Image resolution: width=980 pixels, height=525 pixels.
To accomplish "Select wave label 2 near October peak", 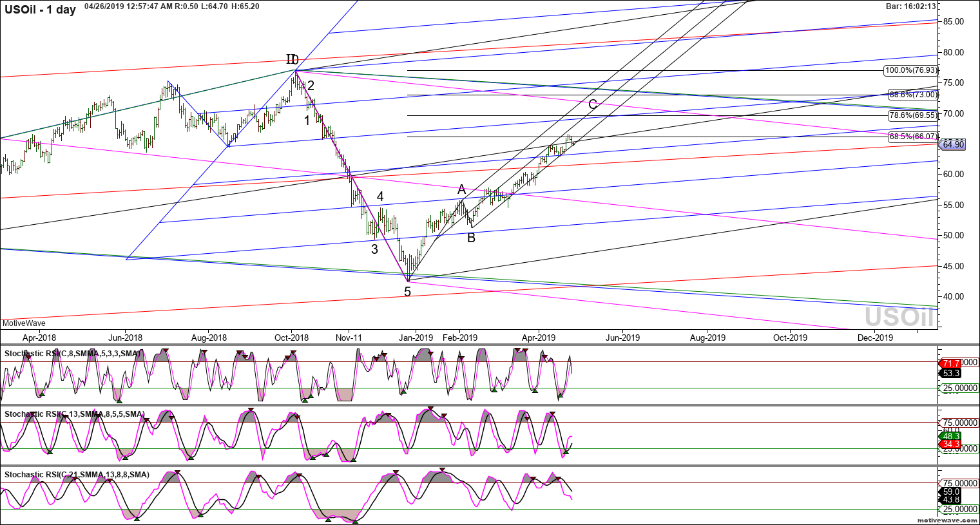I will point(311,86).
